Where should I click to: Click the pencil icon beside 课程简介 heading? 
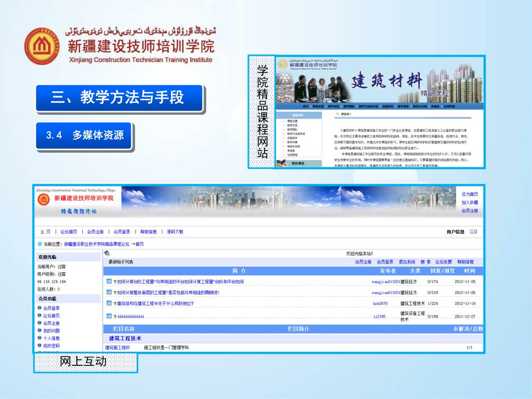point(337,114)
